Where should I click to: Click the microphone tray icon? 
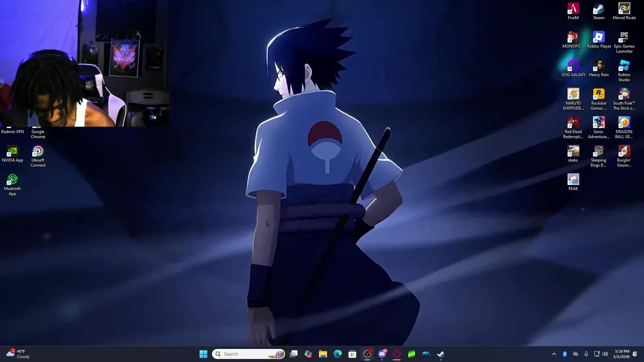pyautogui.click(x=586, y=354)
